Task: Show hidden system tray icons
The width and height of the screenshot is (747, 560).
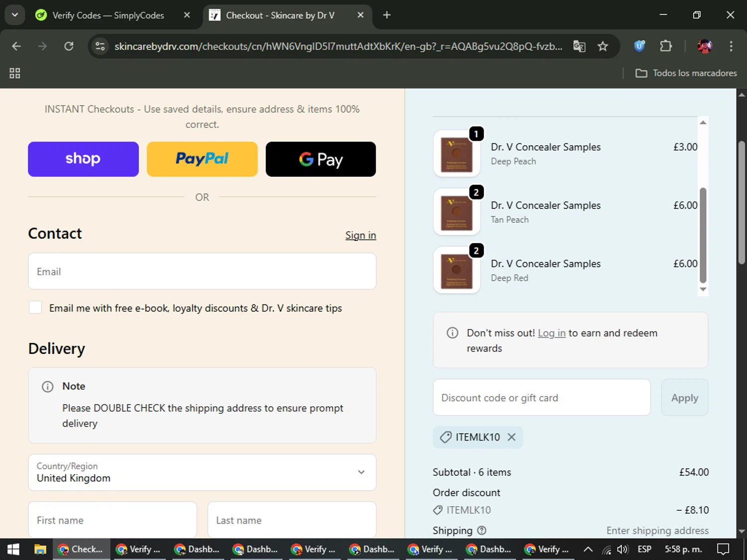Action: point(588,549)
